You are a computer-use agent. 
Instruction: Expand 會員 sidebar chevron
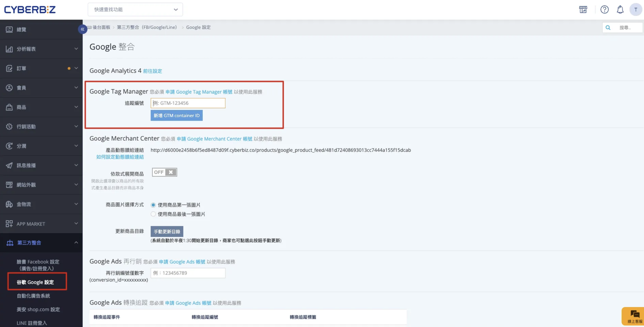tap(76, 87)
